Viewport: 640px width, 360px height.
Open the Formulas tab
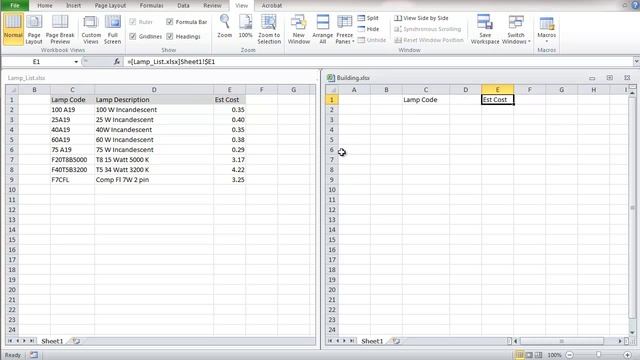pyautogui.click(x=151, y=5)
